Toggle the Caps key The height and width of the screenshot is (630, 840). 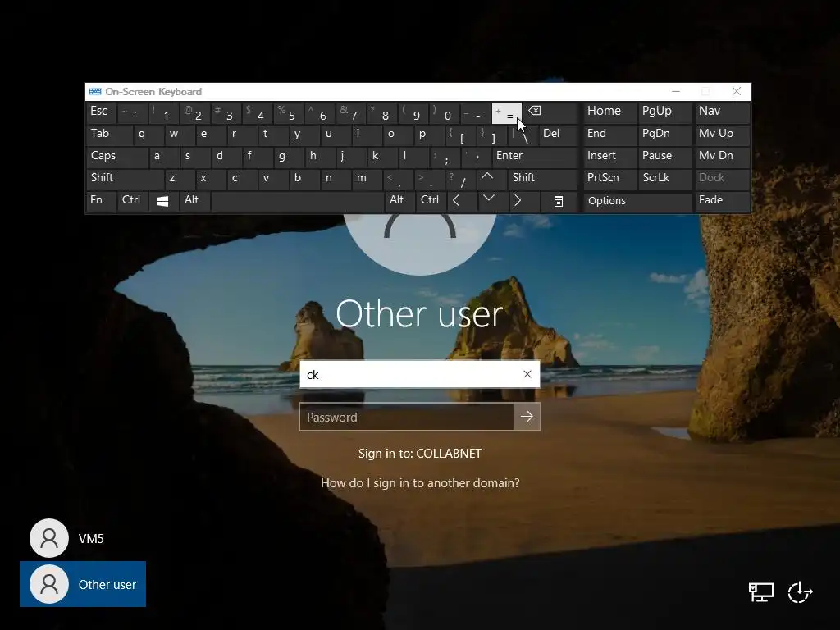tap(116, 157)
